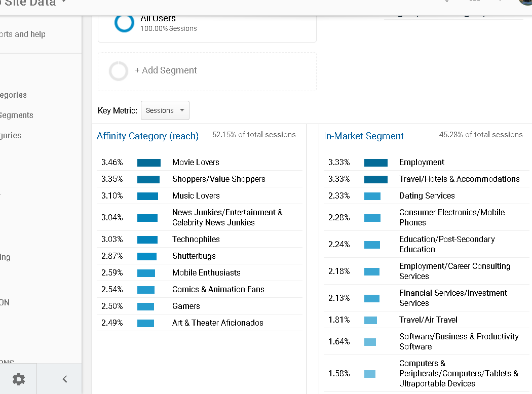Click the user avatar in the top corner
Image resolution: width=532 pixels, height=394 pixels.
525,2
